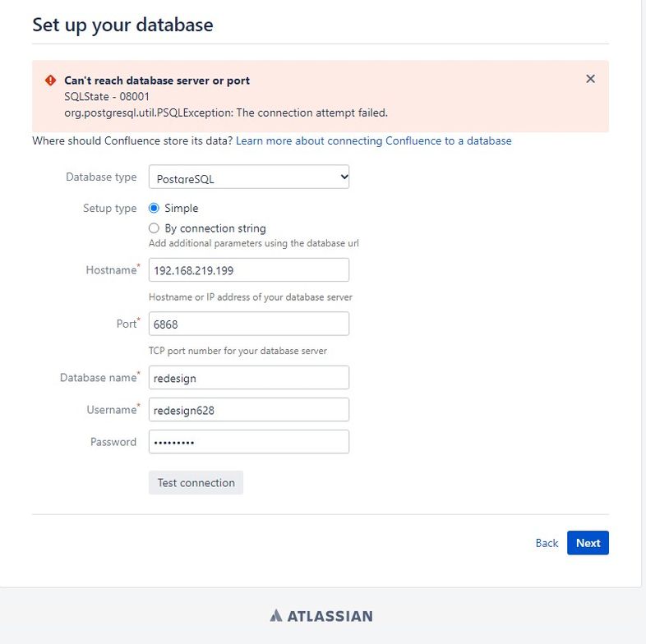Click the Hostname input field
The height and width of the screenshot is (644, 646).
(x=249, y=270)
